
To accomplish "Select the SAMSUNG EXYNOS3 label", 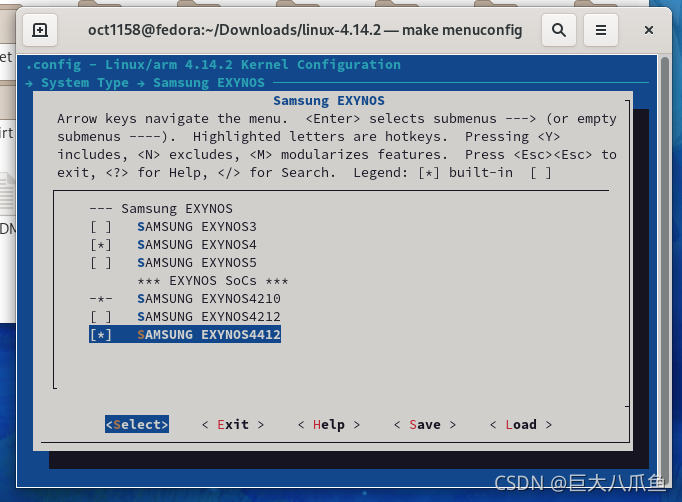I will (197, 227).
